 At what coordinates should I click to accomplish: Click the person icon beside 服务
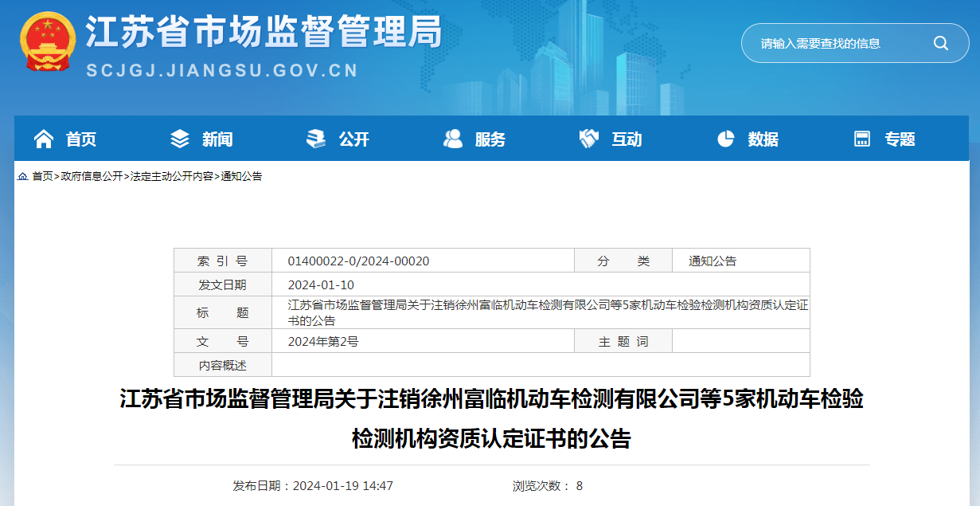click(x=453, y=139)
